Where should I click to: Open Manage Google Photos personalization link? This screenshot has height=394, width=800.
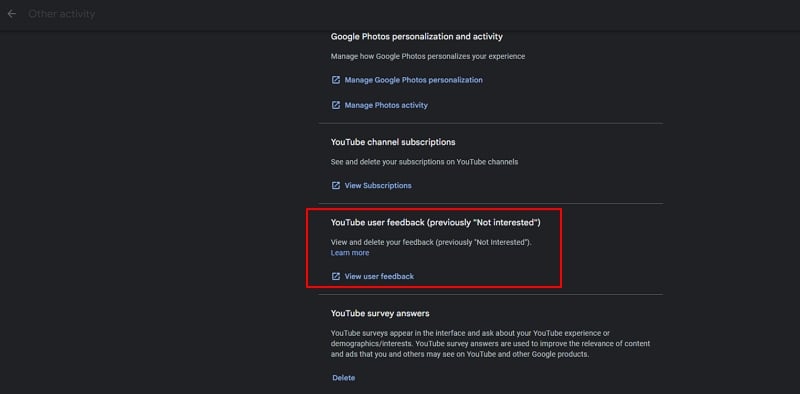click(x=413, y=80)
